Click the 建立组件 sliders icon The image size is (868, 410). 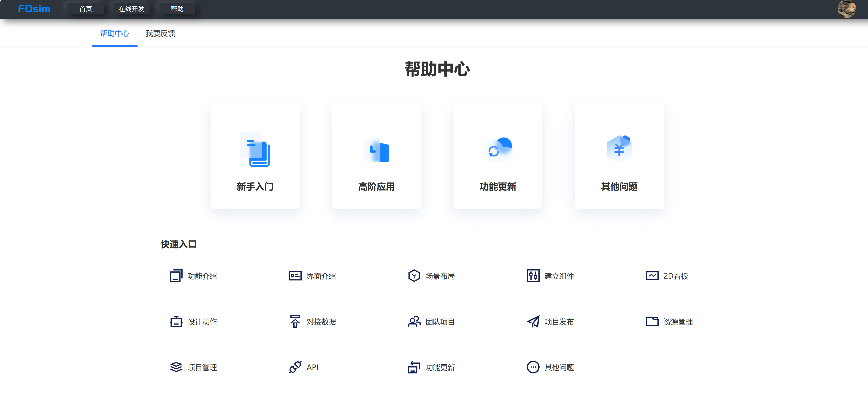(x=533, y=276)
